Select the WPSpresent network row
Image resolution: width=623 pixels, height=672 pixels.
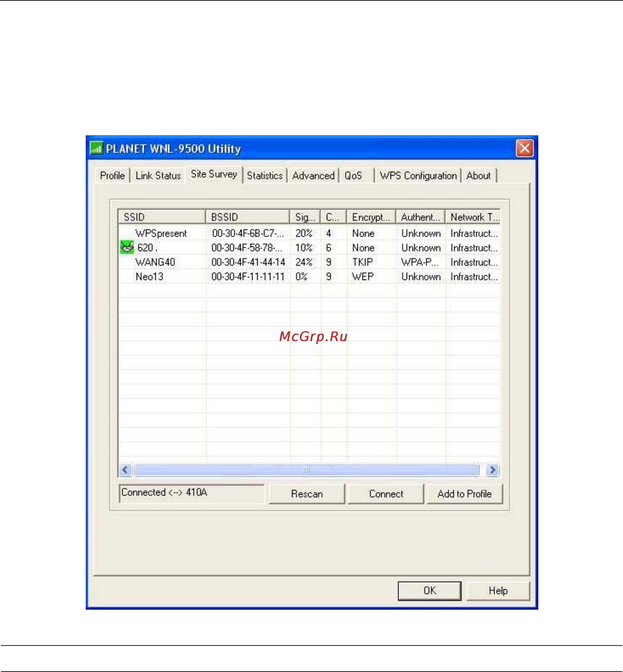click(309, 233)
